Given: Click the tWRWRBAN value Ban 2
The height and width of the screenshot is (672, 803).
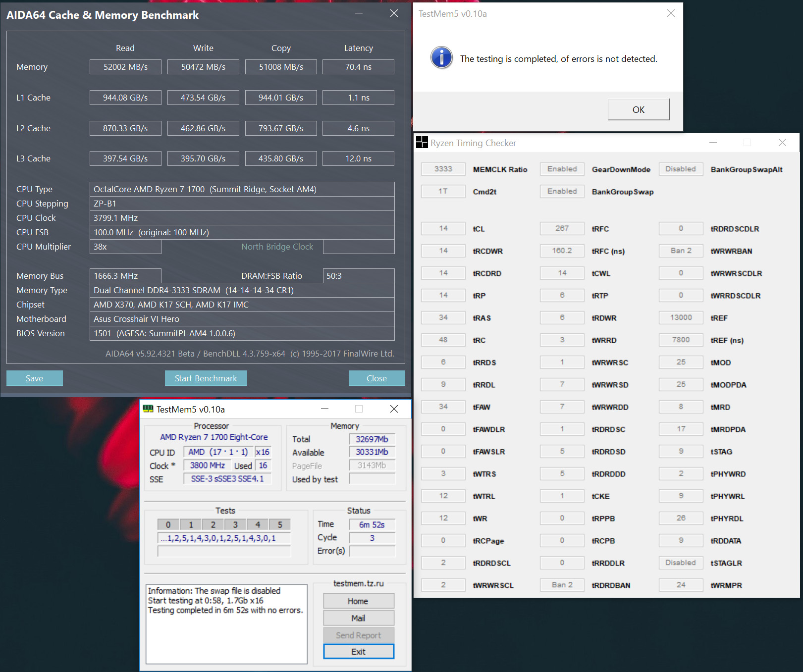Looking at the screenshot, I should [681, 251].
